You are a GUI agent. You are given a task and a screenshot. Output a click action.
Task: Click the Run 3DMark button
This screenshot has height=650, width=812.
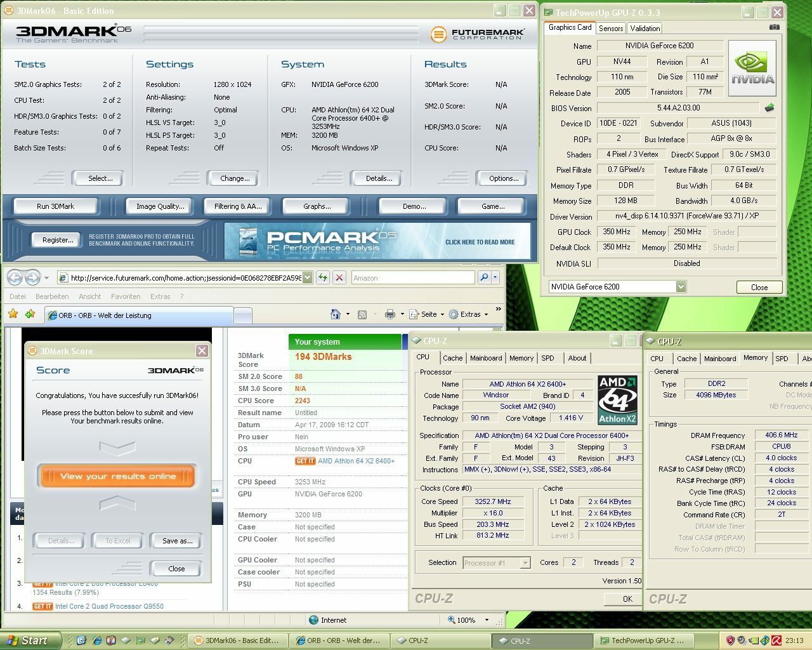pyautogui.click(x=56, y=206)
